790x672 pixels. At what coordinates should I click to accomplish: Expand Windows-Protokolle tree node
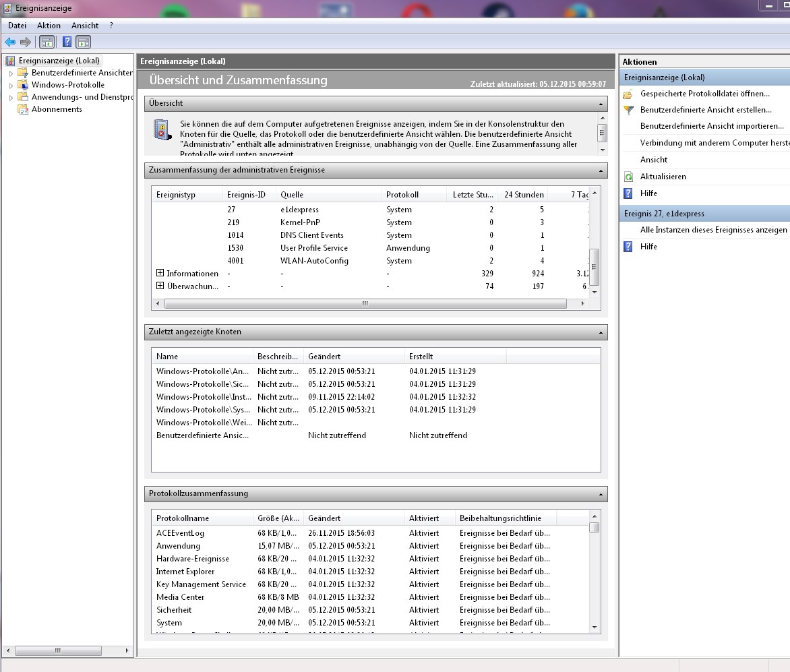pyautogui.click(x=11, y=85)
